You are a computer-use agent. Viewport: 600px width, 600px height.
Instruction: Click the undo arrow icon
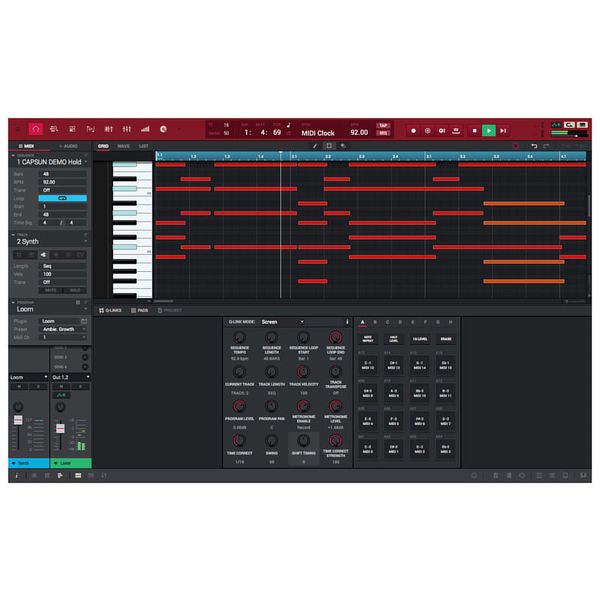point(534,146)
